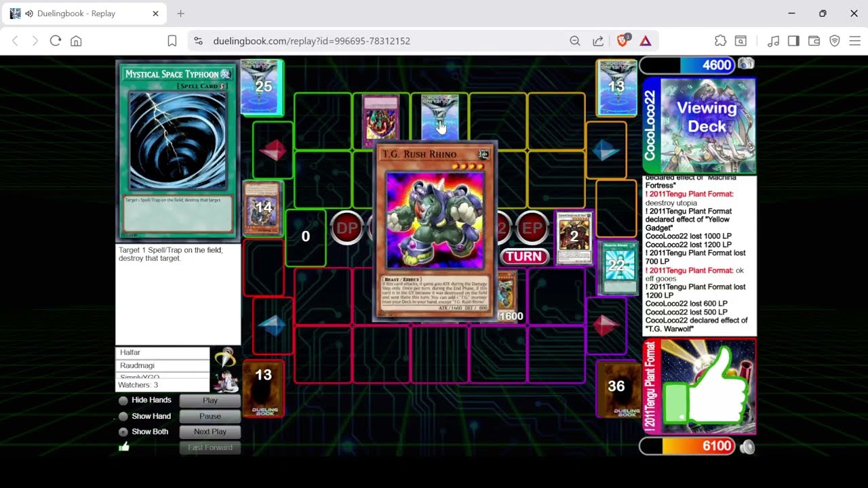Open the Brave wallet icon

coord(814,41)
